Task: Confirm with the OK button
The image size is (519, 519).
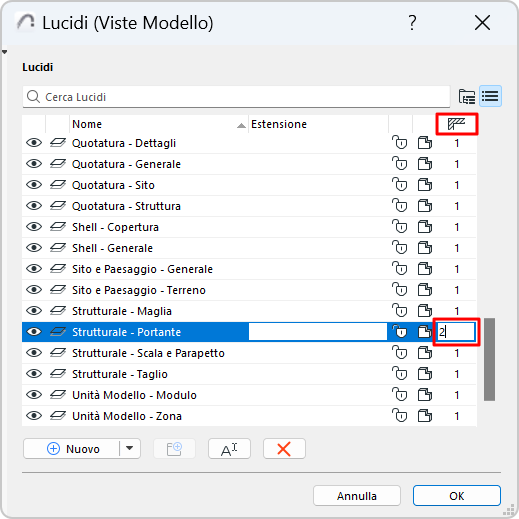Action: [457, 496]
